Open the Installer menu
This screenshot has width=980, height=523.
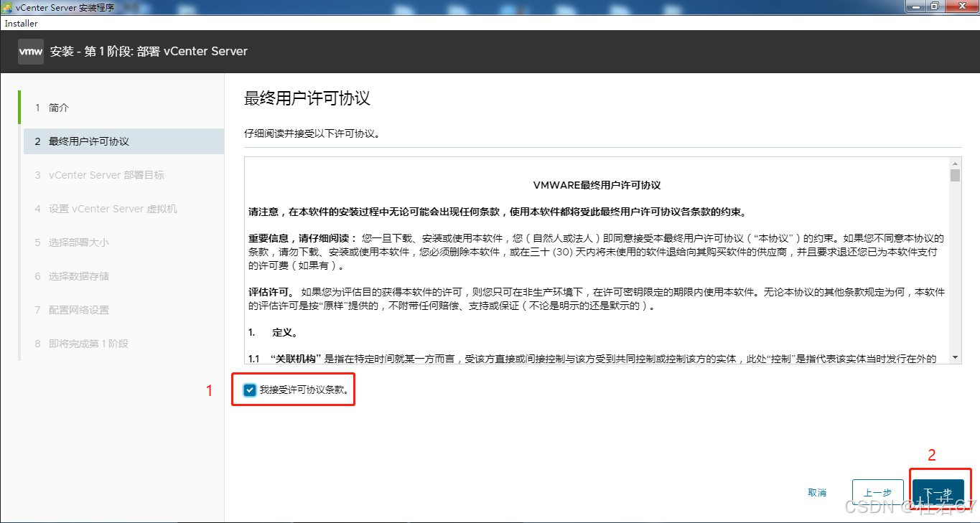point(22,24)
